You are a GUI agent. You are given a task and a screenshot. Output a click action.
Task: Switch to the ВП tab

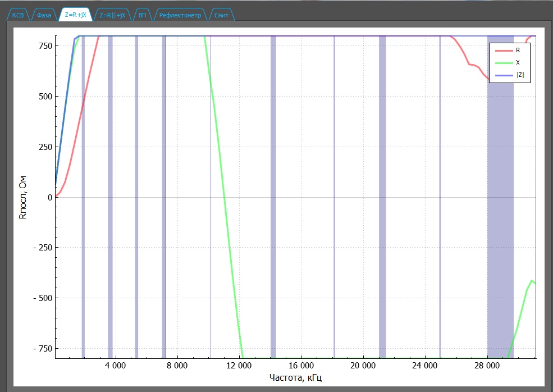143,15
